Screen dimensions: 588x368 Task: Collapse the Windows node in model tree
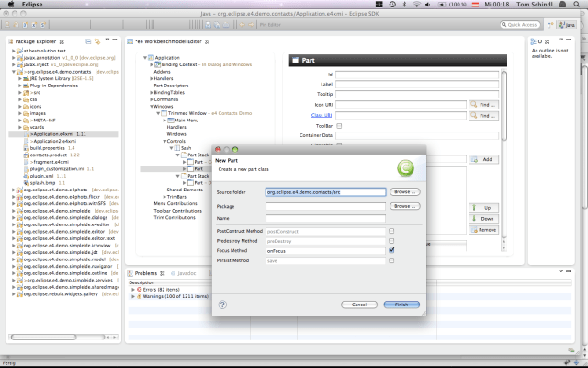pos(149,105)
